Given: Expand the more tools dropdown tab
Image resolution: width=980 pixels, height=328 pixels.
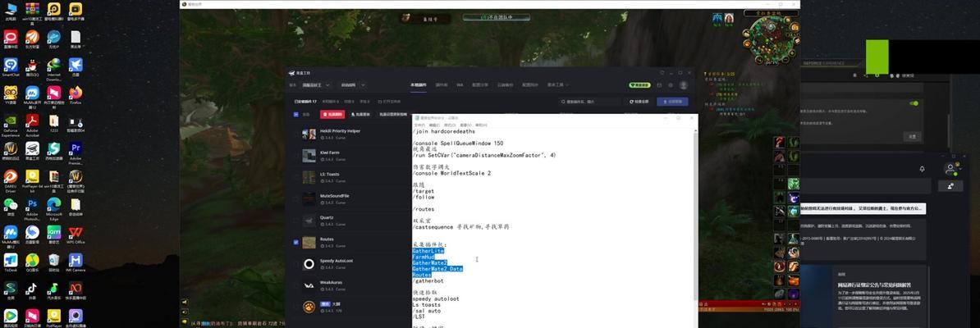Looking at the screenshot, I should pyautogui.click(x=557, y=85).
